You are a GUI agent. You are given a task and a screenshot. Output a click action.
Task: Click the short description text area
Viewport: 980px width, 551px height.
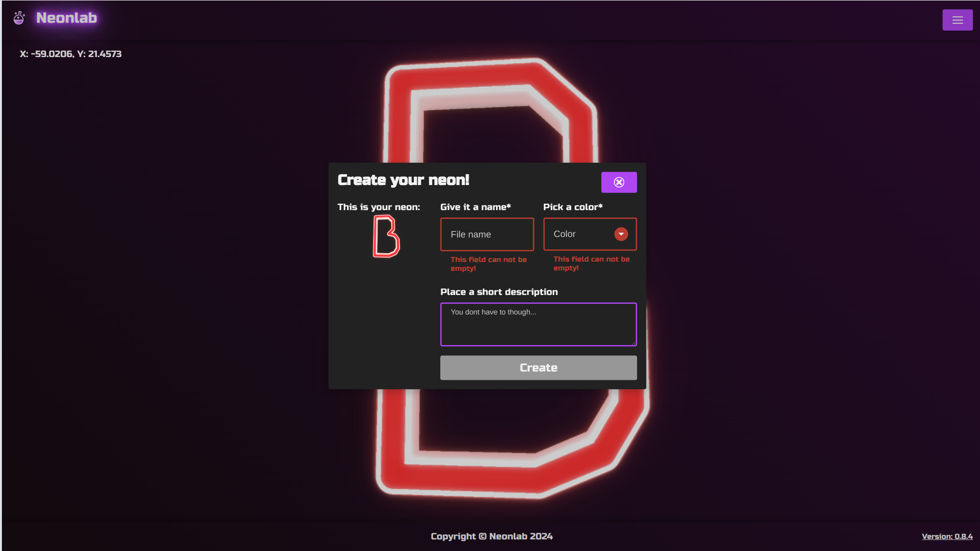pos(538,324)
